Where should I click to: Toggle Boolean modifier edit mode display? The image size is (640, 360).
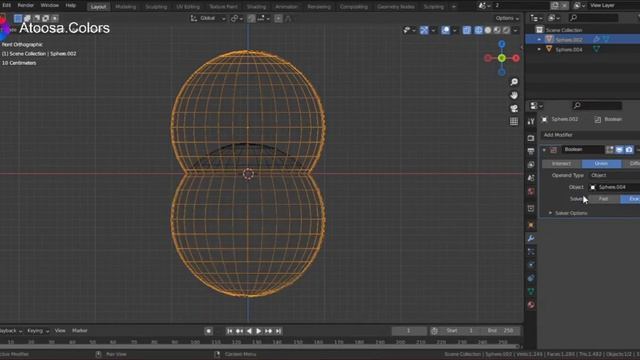tap(609, 150)
